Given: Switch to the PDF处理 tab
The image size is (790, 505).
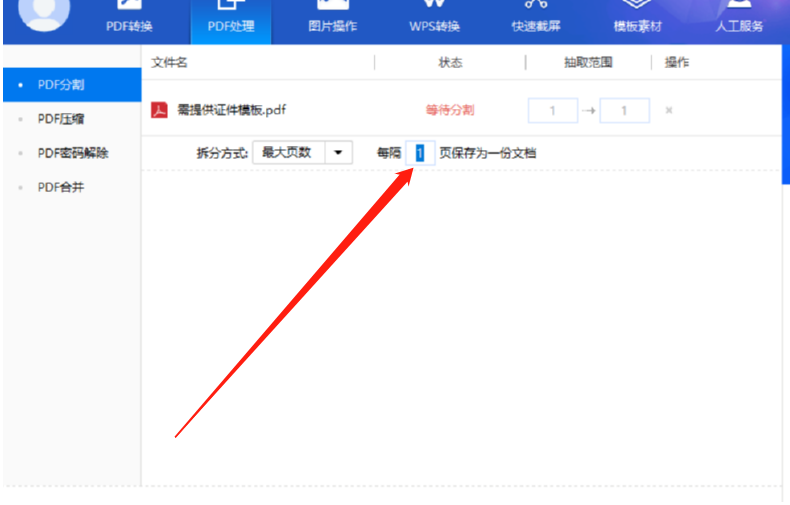Looking at the screenshot, I should click(231, 20).
